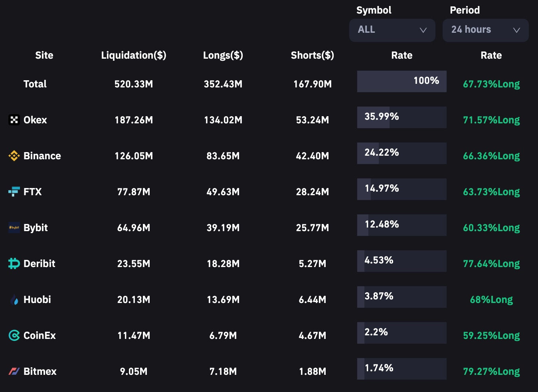Click the Total 100% rate bar

point(402,81)
